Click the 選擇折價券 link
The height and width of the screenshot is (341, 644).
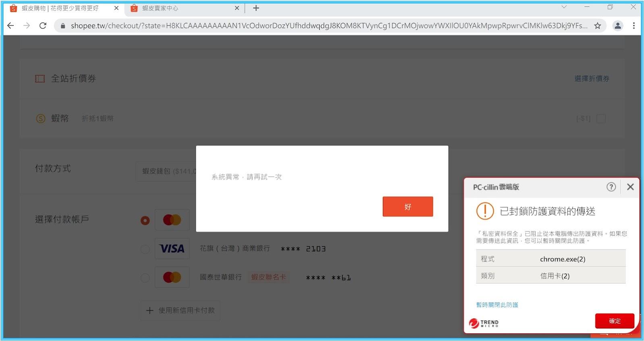coord(592,79)
